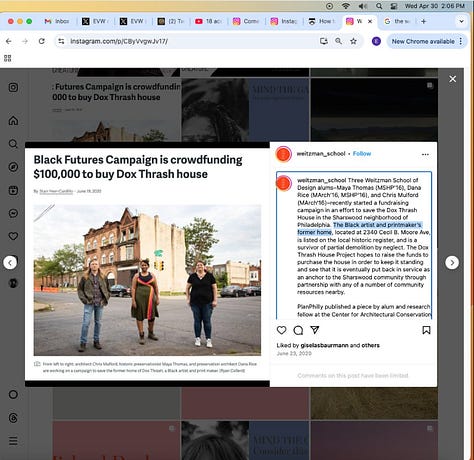Switch to the Gmail Inbox tab
The height and width of the screenshot is (460, 474).
coord(57,21)
